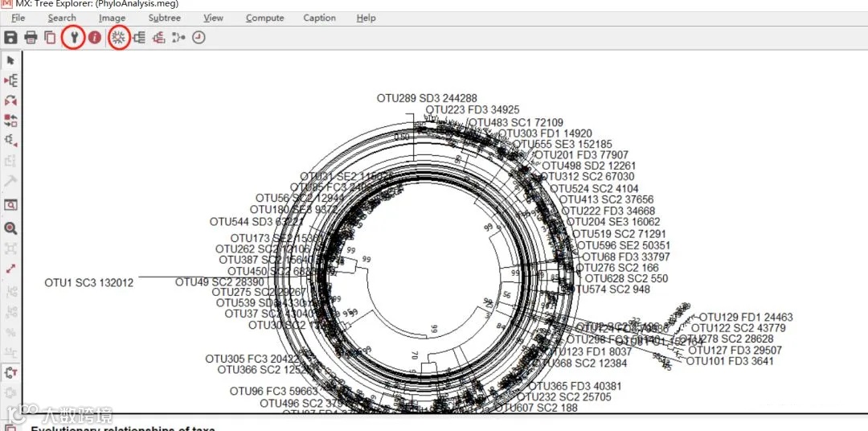Select the pointer arrow tool
Screen dimensions: 868x431
pos(10,60)
